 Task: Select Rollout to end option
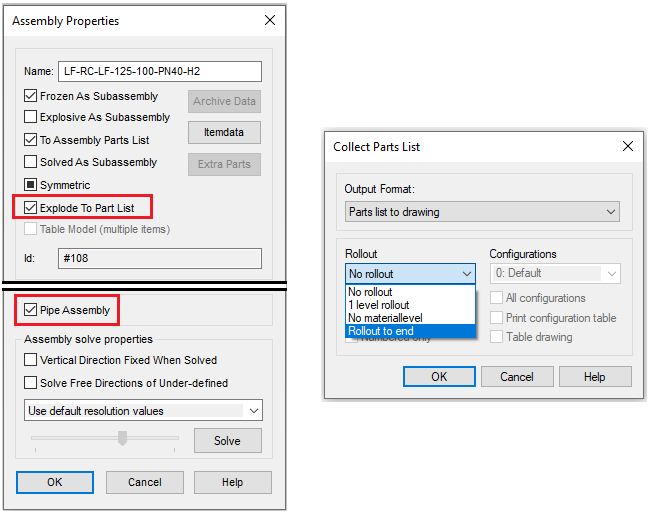[381, 331]
